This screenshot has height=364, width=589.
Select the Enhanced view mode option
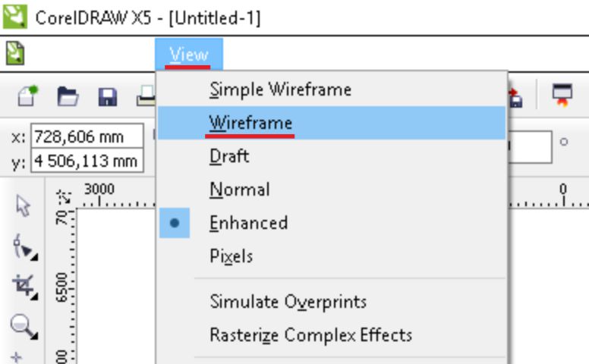pyautogui.click(x=248, y=223)
